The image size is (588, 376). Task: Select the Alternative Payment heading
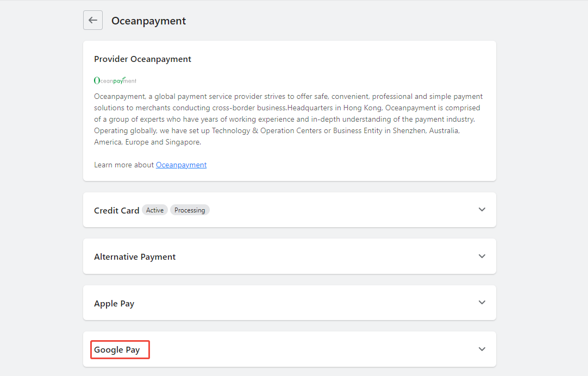click(x=135, y=257)
